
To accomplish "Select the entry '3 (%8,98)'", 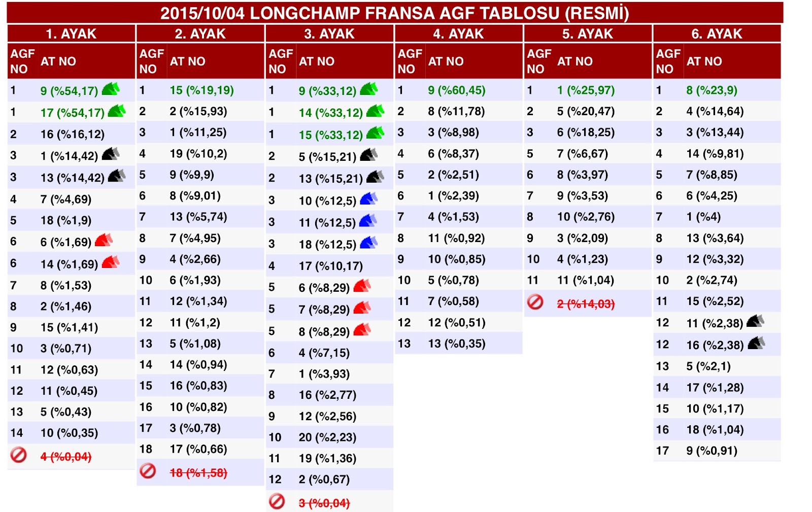I will coord(453,132).
